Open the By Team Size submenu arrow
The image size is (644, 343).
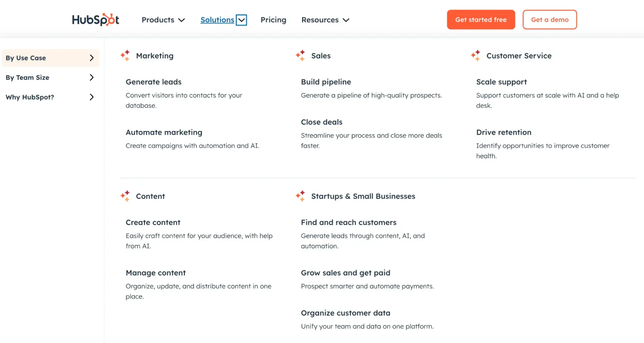[x=91, y=78]
